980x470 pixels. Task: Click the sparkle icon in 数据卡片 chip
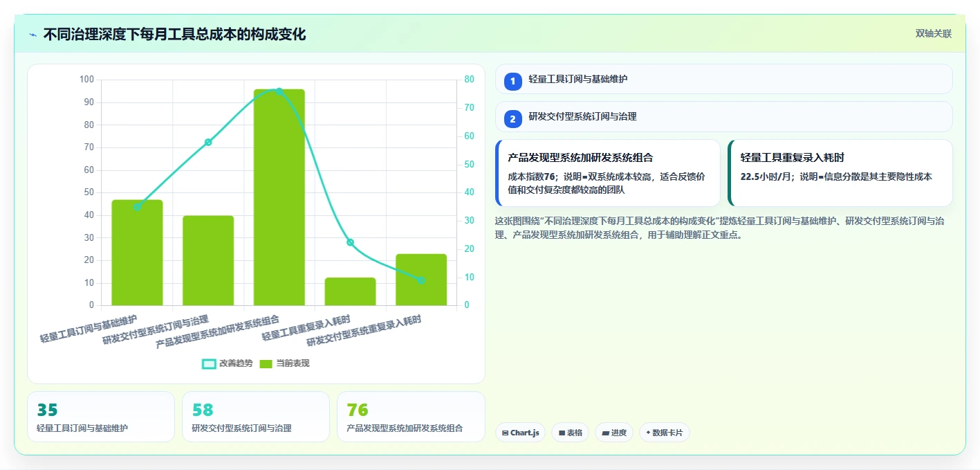pyautogui.click(x=648, y=433)
